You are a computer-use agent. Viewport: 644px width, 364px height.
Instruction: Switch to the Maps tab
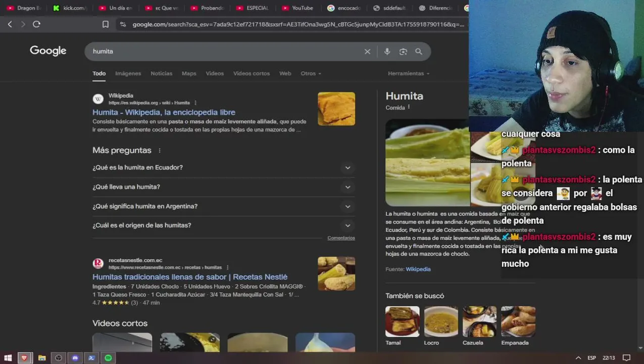[x=189, y=73]
